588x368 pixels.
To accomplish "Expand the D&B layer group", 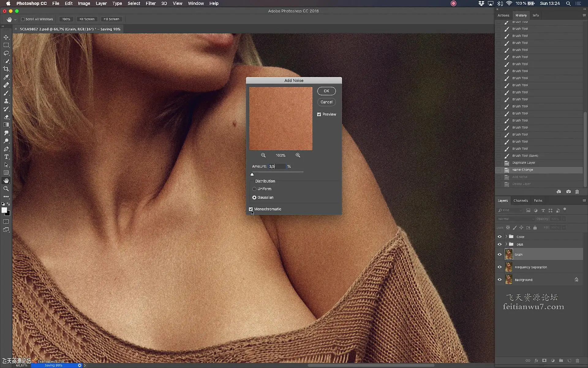I will [x=506, y=244].
